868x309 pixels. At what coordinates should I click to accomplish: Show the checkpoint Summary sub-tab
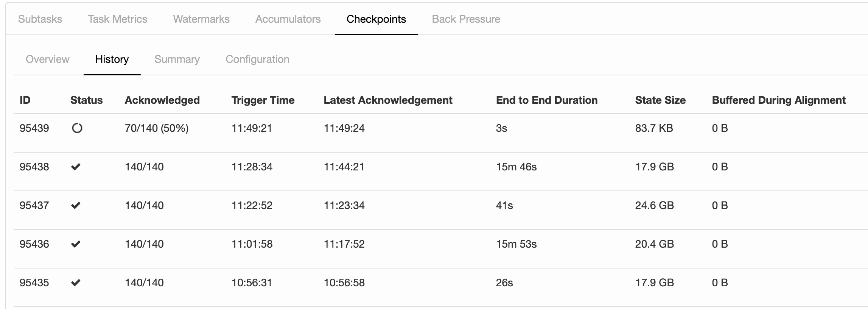coord(177,59)
